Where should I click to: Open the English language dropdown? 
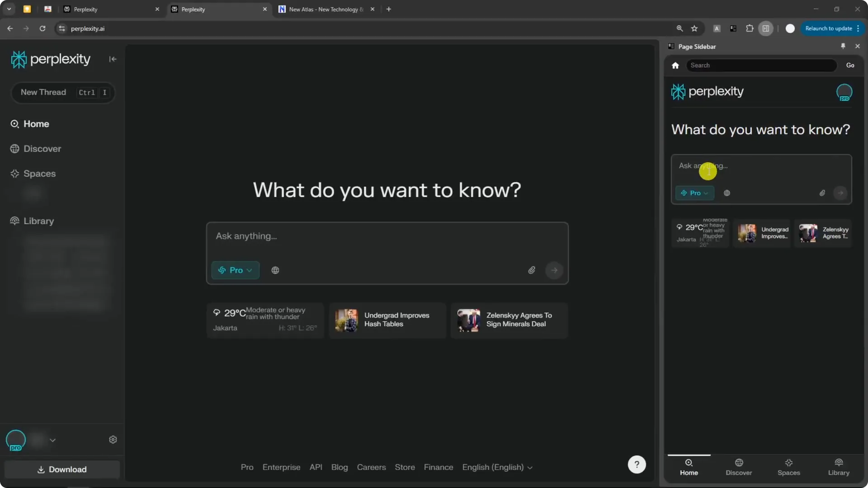tap(497, 467)
